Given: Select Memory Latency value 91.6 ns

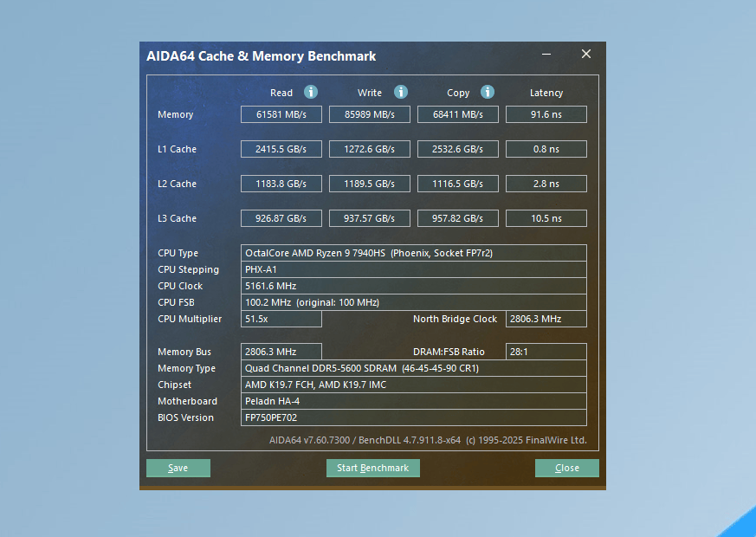Looking at the screenshot, I should pyautogui.click(x=546, y=114).
